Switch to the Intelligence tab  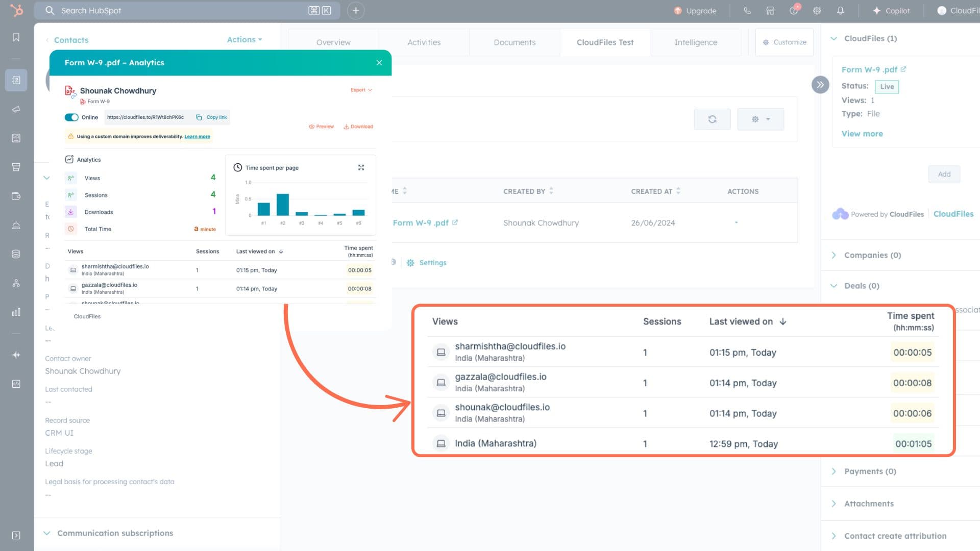[x=696, y=42]
